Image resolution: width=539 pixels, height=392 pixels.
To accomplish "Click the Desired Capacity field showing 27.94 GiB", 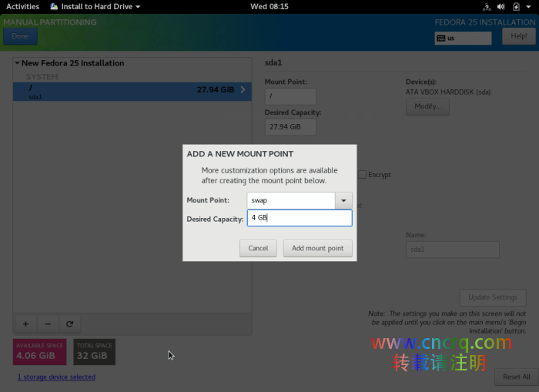I will coord(290,127).
